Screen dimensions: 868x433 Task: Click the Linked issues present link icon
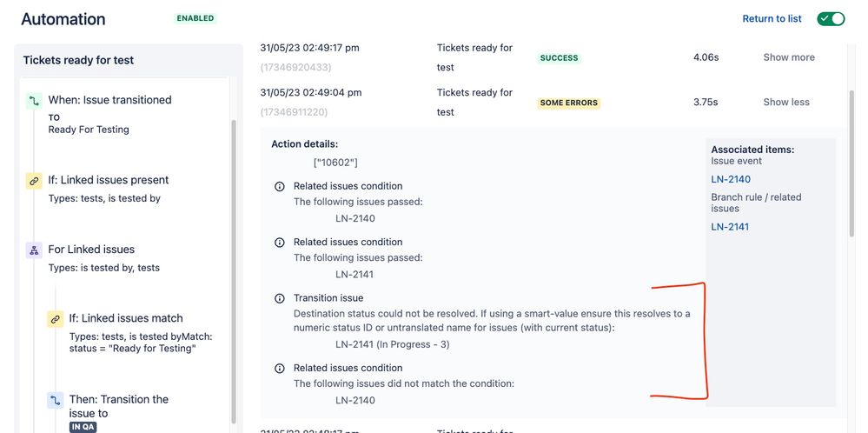pyautogui.click(x=34, y=181)
